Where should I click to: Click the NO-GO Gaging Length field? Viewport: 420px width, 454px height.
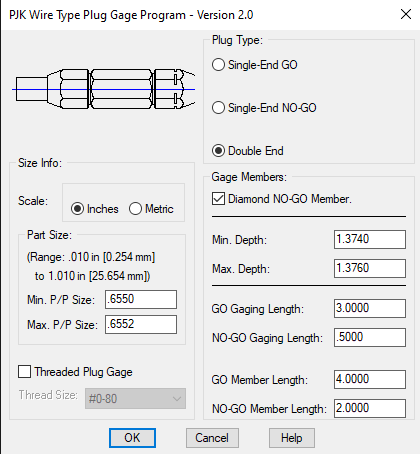point(370,337)
